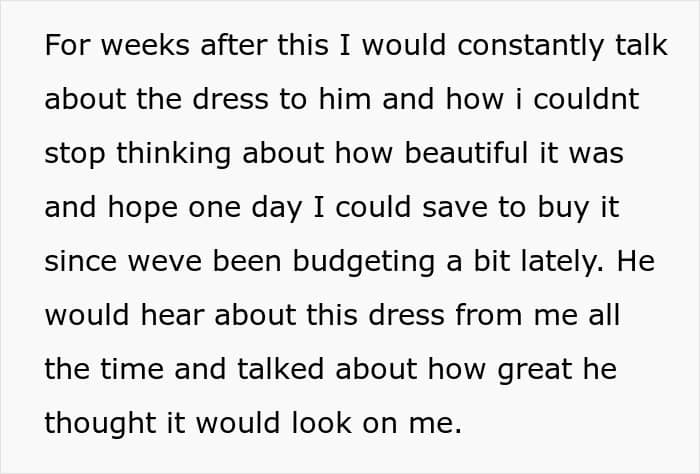Click the word "dress" in second line
Screen dimensions: 700x474
tap(230, 99)
